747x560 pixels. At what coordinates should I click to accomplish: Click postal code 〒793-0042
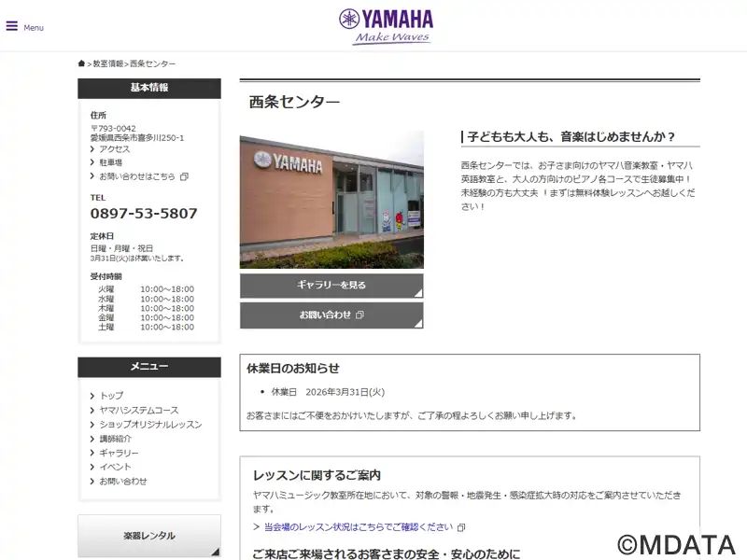click(x=113, y=128)
